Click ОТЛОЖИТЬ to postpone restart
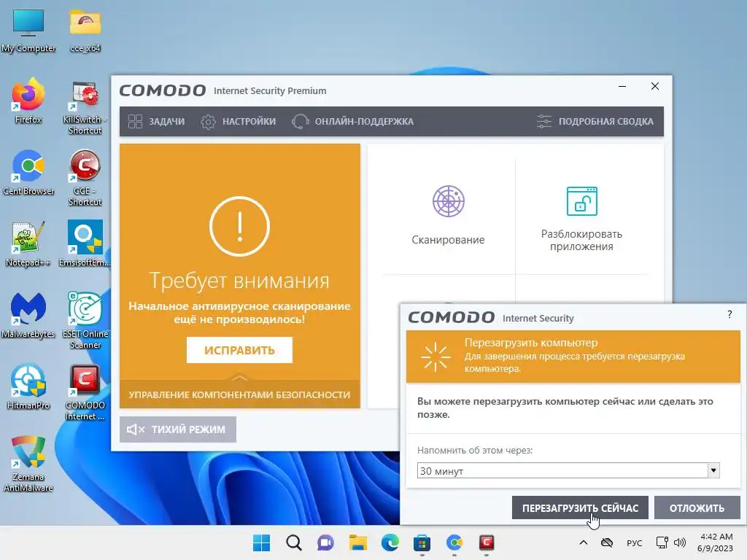The height and width of the screenshot is (560, 747). click(x=697, y=507)
